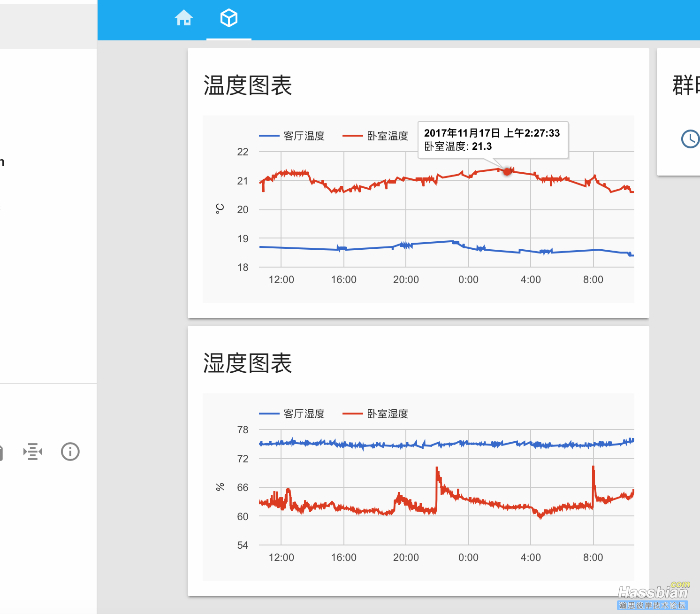Click the 16:00 label on humidity chart
This screenshot has width=700, height=614.
coord(344,558)
